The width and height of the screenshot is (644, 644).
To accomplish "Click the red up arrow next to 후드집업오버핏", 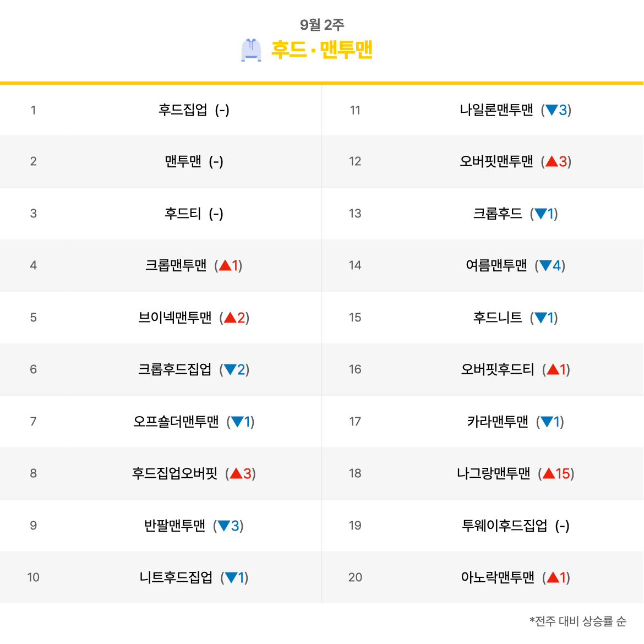I will point(236,473).
